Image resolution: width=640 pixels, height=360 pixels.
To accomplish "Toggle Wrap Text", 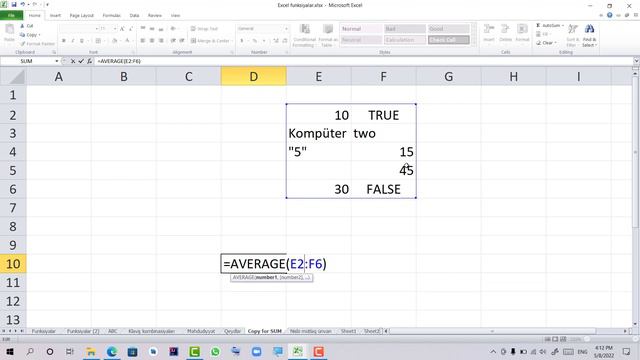I will tap(204, 29).
